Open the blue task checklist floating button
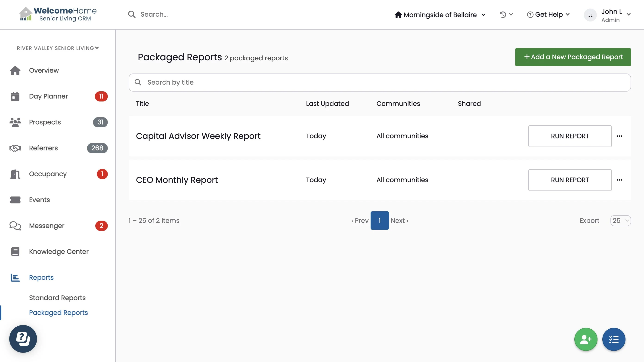 (x=613, y=339)
